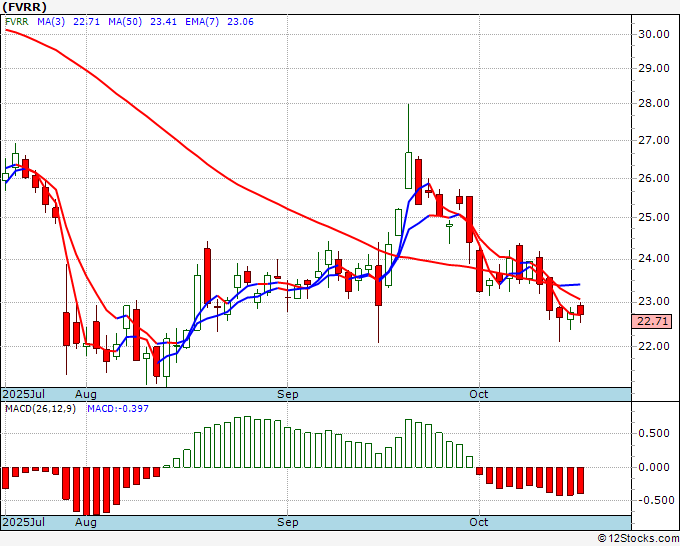Click the Oct label on MACD axis

click(x=479, y=522)
